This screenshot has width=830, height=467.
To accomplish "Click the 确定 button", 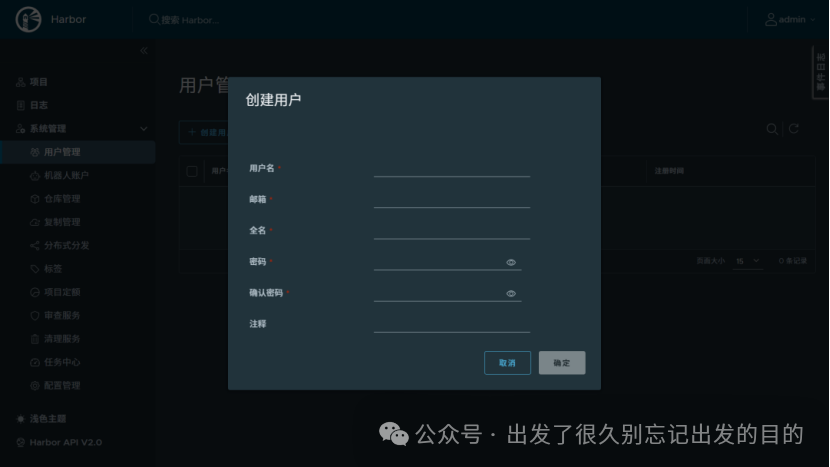I will [x=562, y=363].
